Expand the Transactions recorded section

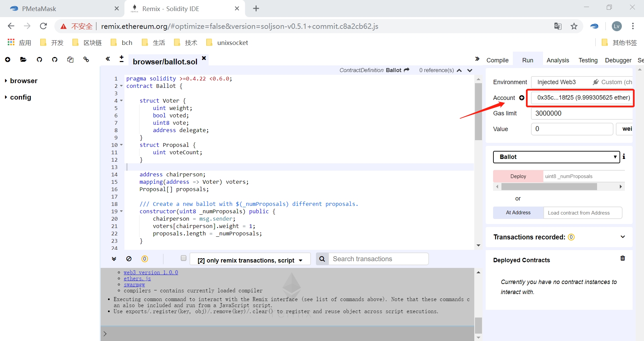623,237
